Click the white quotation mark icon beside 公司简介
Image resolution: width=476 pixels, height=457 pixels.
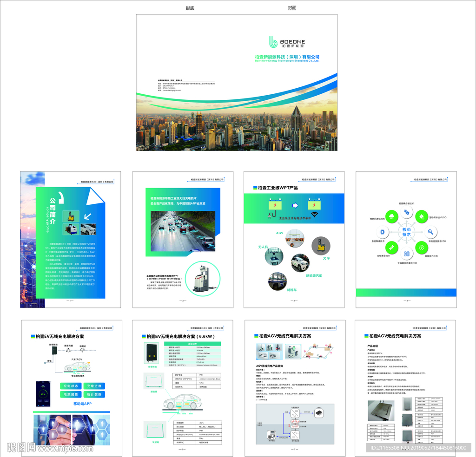click(x=61, y=197)
